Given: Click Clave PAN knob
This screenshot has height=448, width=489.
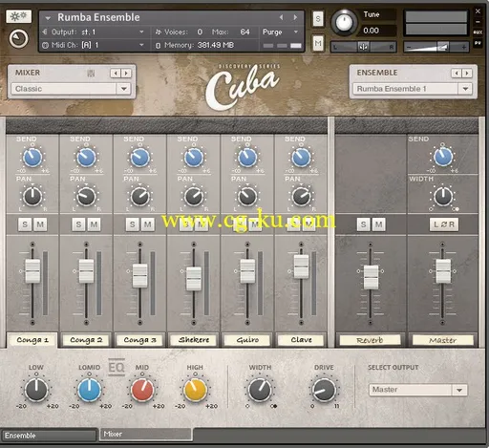Looking at the screenshot, I should click(x=301, y=196).
